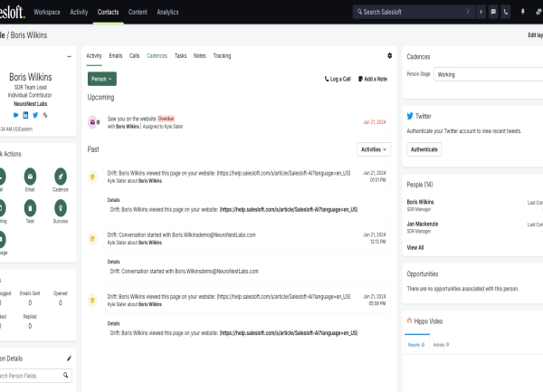543x392 pixels.
Task: Open the activity feed settings gear
Action: point(389,55)
